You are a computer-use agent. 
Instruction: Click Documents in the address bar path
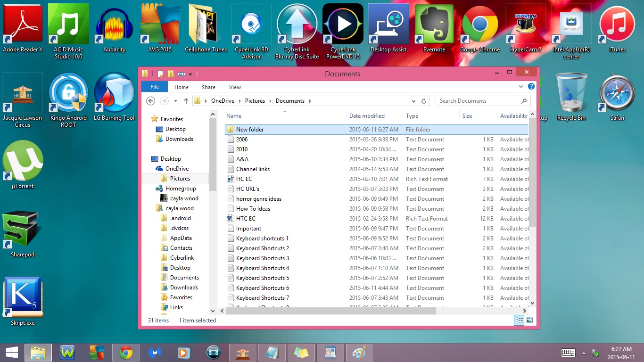point(290,101)
